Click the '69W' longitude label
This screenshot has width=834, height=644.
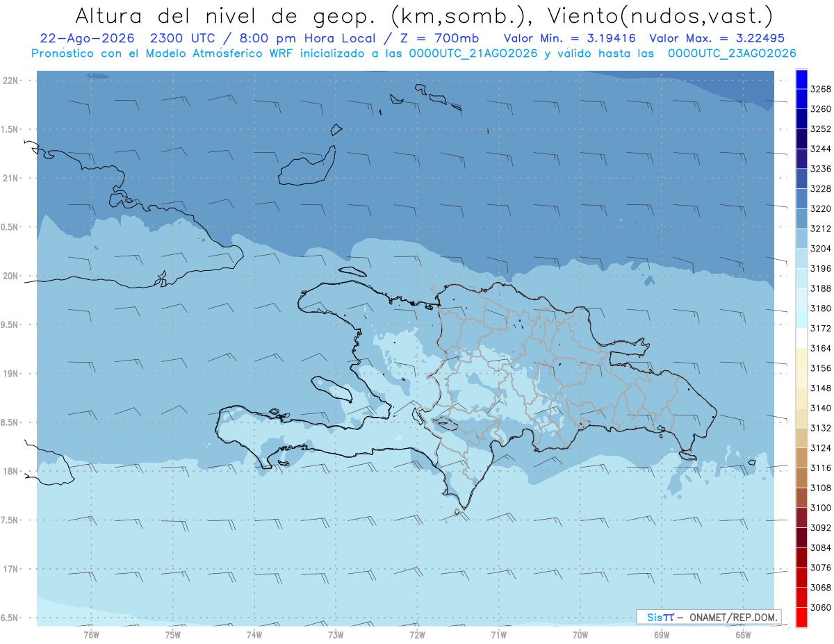coord(661,634)
